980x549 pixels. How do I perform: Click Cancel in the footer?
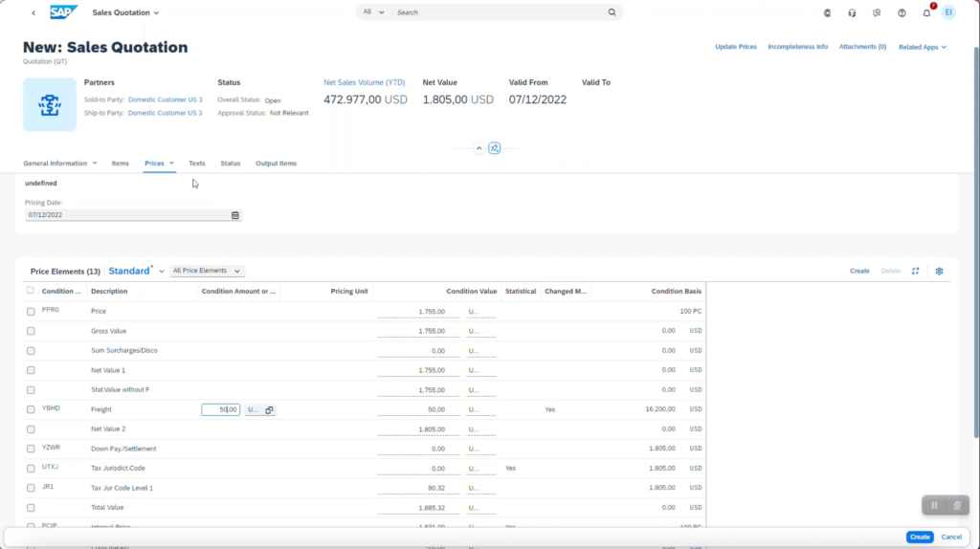pos(951,538)
